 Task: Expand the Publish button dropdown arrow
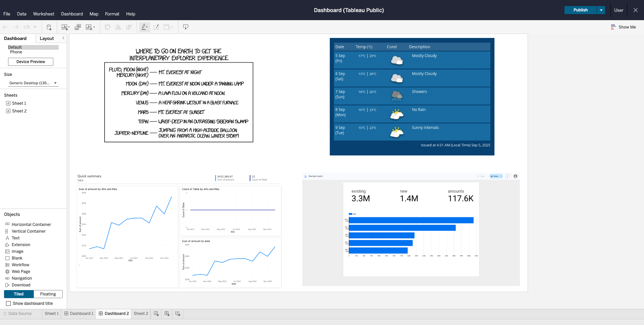pos(601,10)
